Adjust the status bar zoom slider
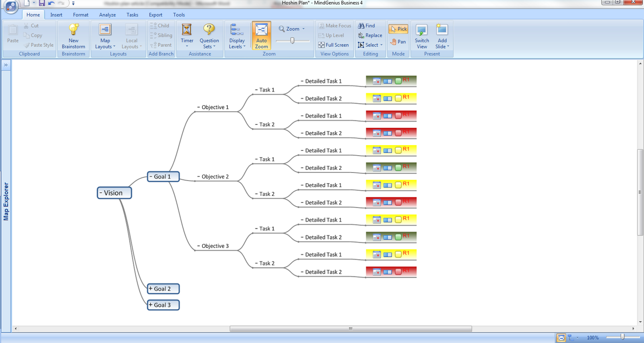 [622, 337]
